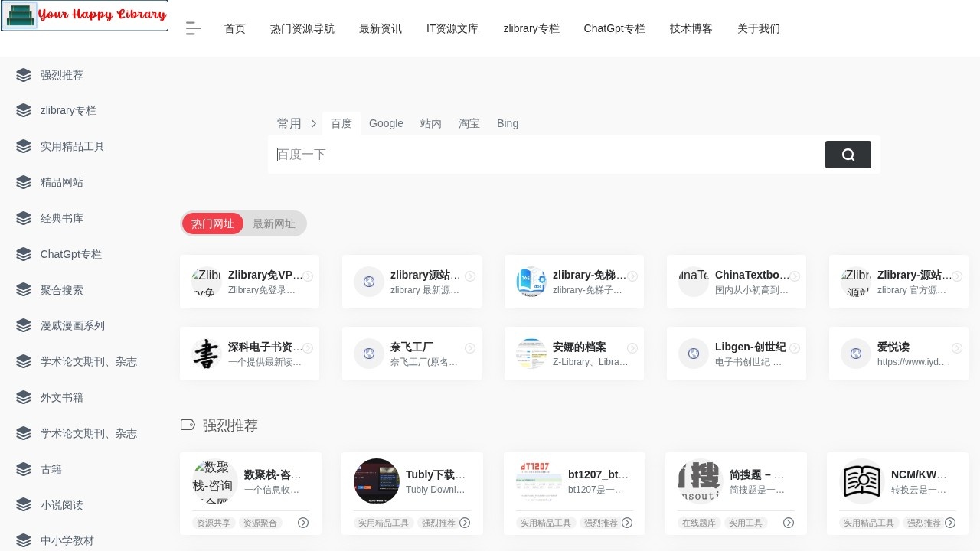Switch to the 最新网址 toggle

[273, 223]
